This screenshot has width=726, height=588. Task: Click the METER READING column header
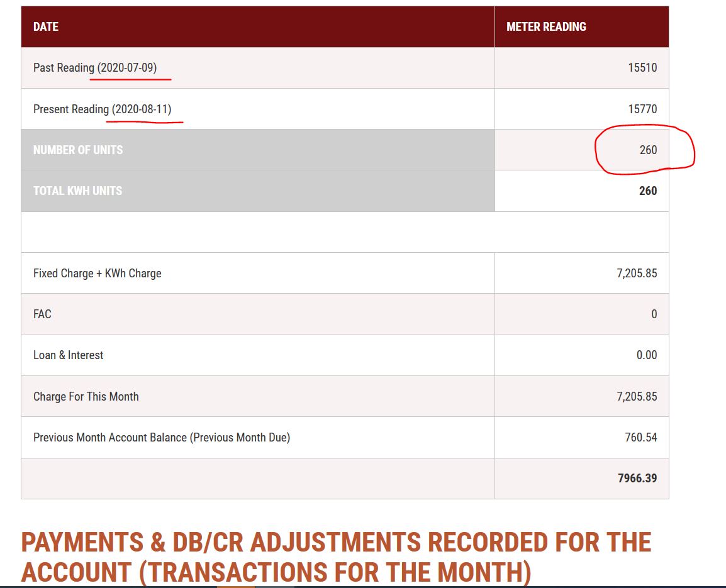[x=546, y=27]
